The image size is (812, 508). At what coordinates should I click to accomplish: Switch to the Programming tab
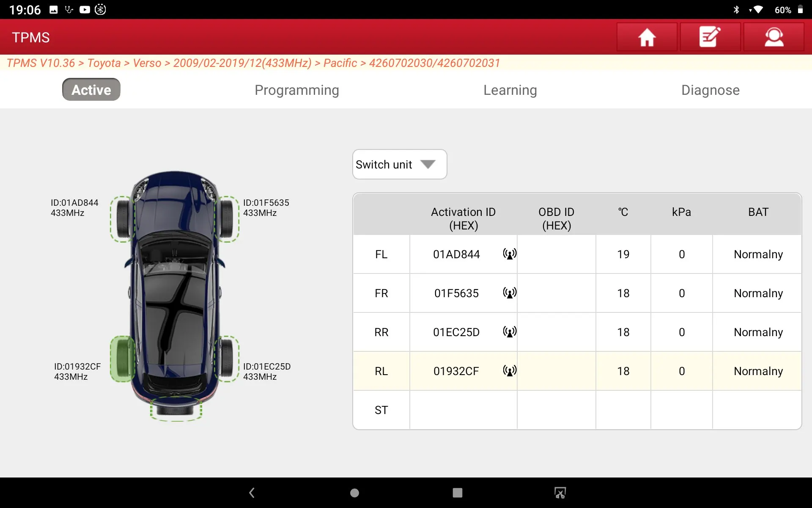tap(296, 90)
